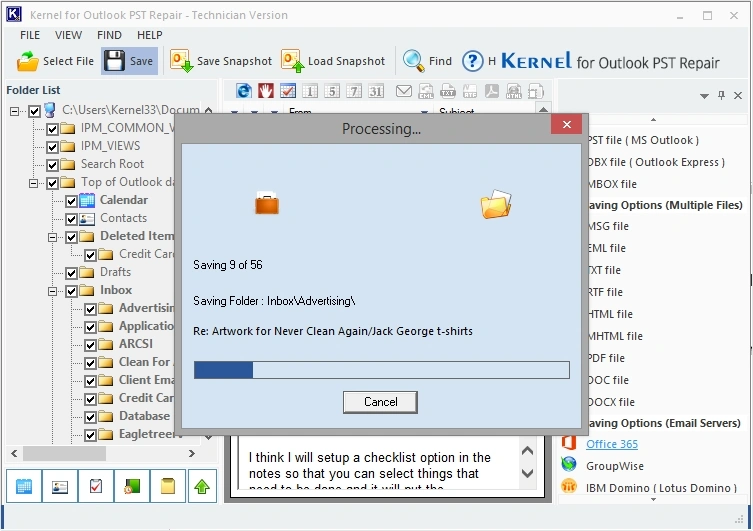This screenshot has height=531, width=753.
Task: Click the Find magnifier button
Action: point(427,61)
